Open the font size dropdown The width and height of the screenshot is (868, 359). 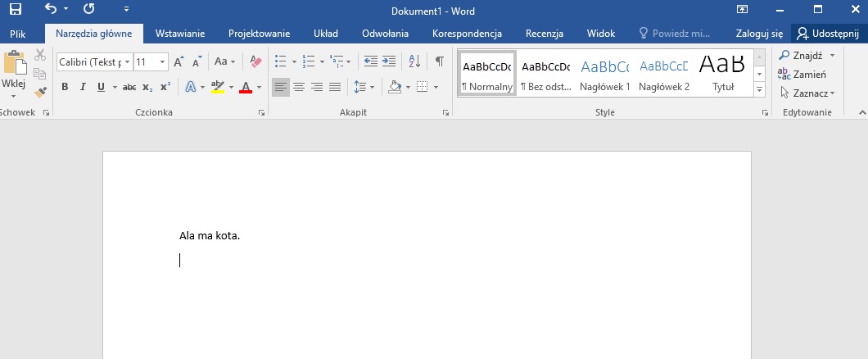pos(163,61)
